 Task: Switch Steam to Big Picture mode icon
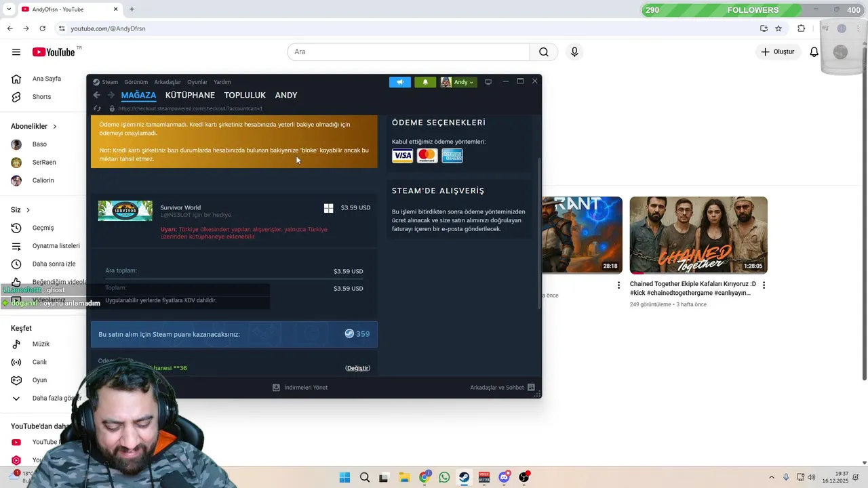[488, 82]
